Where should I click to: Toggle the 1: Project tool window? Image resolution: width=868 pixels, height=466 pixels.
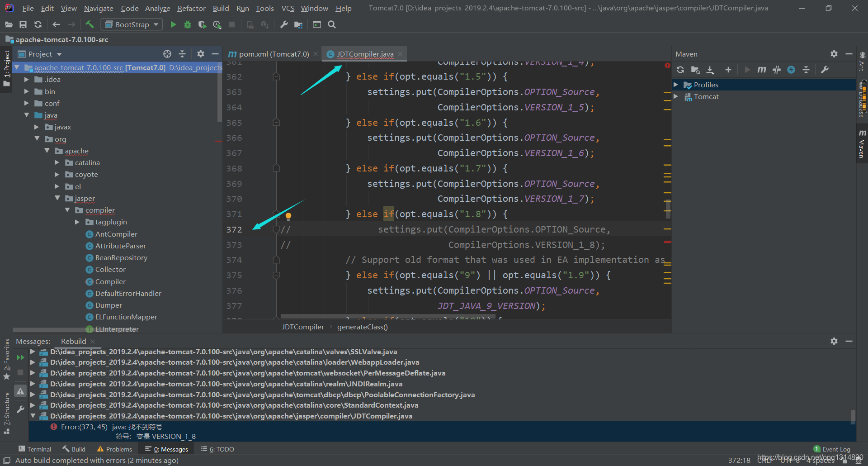click(x=7, y=68)
